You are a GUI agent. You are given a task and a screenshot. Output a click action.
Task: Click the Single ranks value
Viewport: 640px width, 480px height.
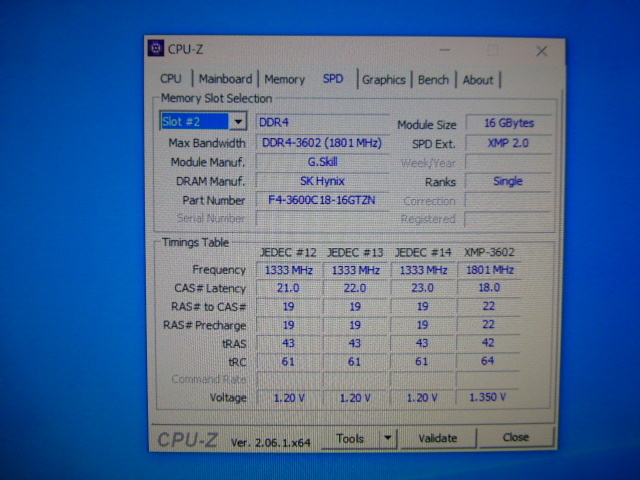coord(508,181)
